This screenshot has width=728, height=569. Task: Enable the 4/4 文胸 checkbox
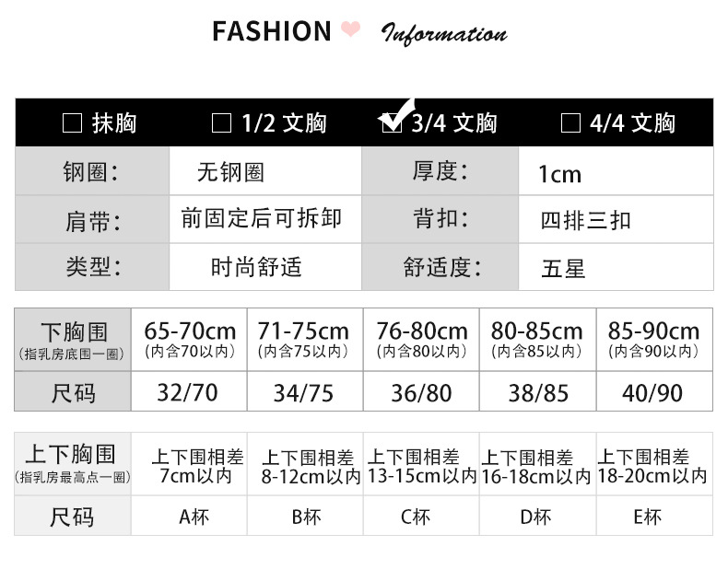point(570,123)
